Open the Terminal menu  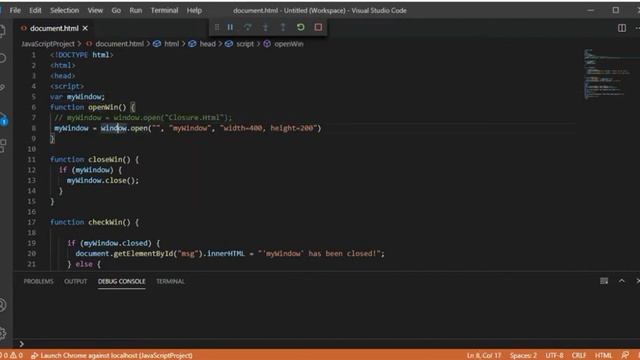tap(164, 10)
